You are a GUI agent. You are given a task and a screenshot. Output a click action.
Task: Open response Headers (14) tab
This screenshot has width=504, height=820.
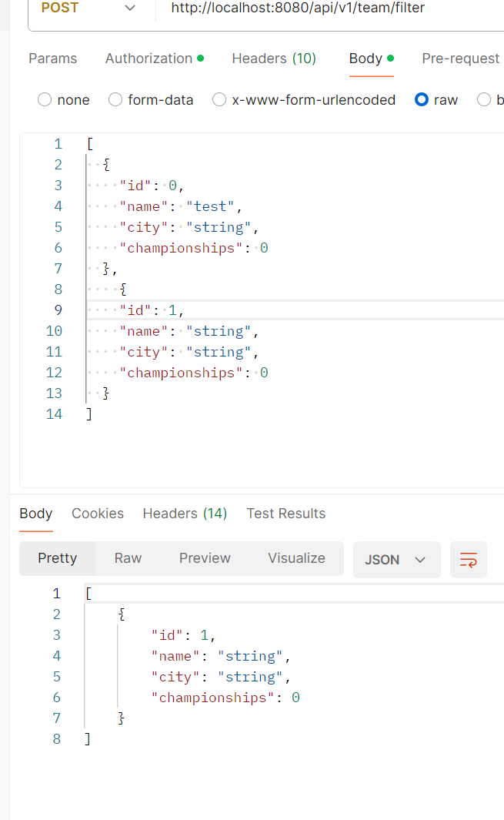[x=185, y=514]
